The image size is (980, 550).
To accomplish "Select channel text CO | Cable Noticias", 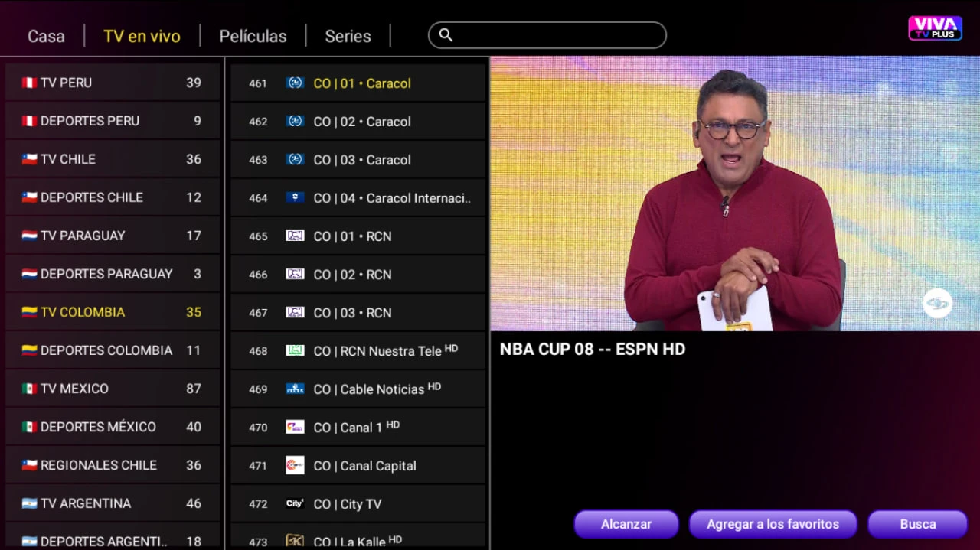I will [369, 389].
